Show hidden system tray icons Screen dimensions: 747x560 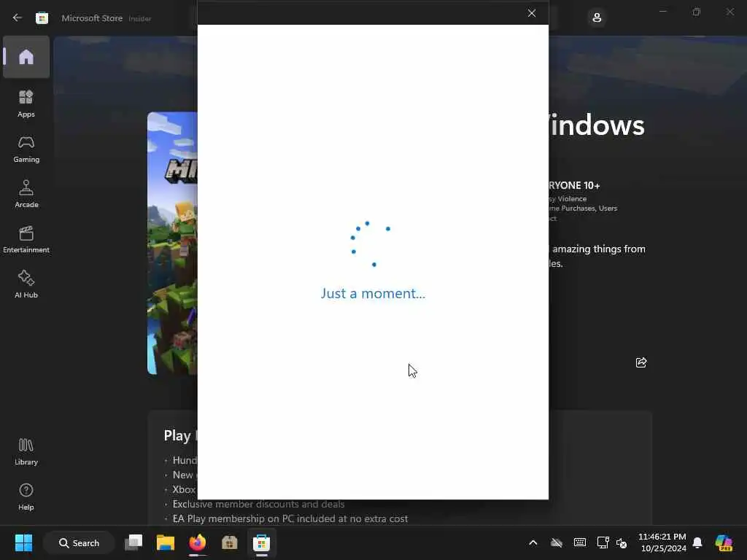point(533,542)
